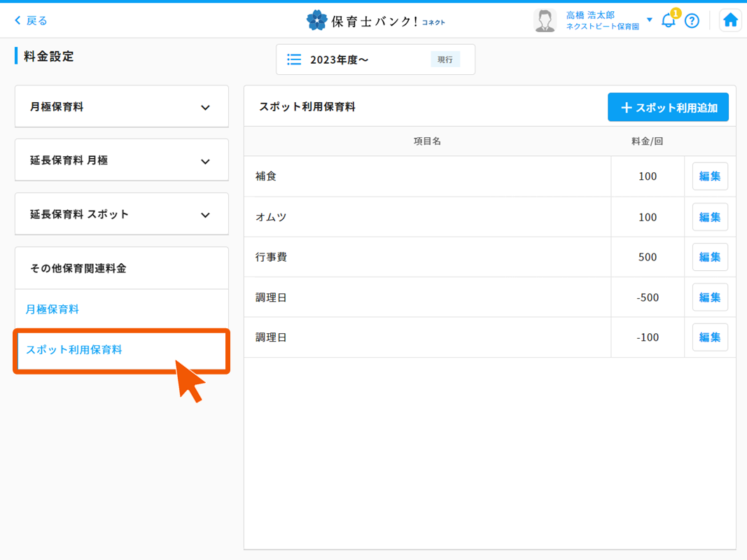Click the 保育士バンク flower logo
Image resolution: width=747 pixels, height=560 pixels.
(317, 20)
